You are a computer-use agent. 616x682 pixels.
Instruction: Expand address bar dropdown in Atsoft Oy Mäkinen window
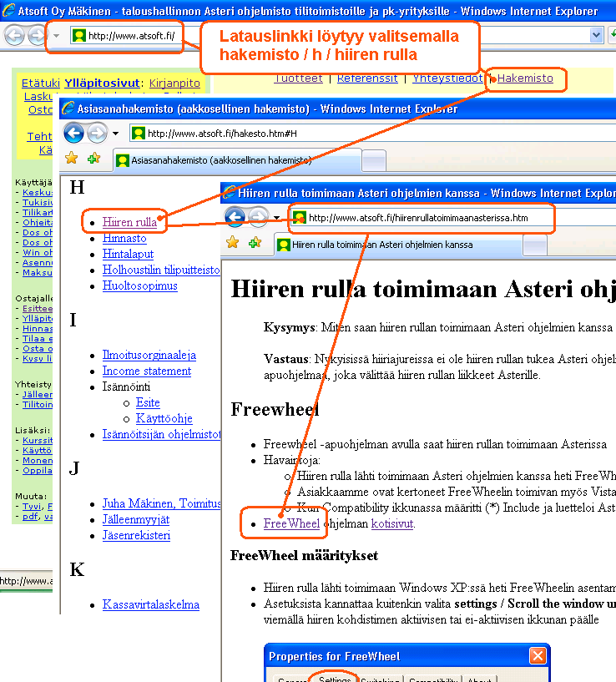pos(596,35)
